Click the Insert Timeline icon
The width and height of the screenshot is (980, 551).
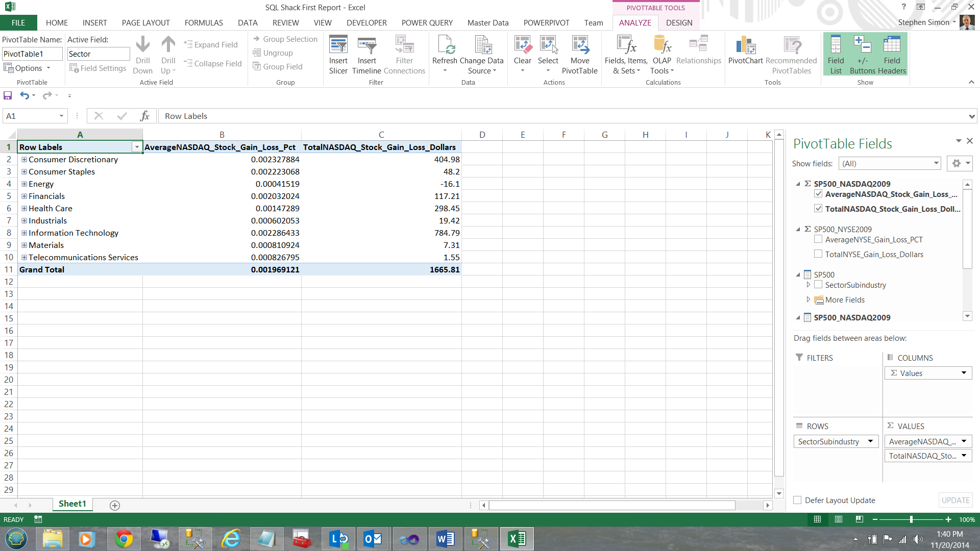tap(366, 46)
